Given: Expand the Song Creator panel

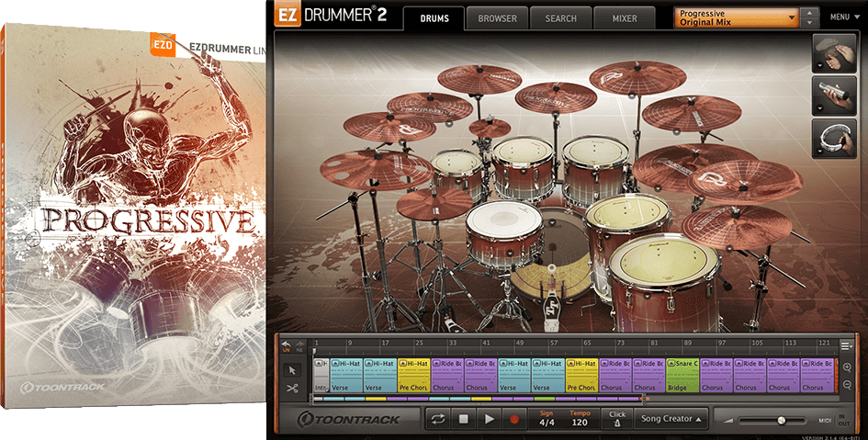Looking at the screenshot, I should 671,419.
